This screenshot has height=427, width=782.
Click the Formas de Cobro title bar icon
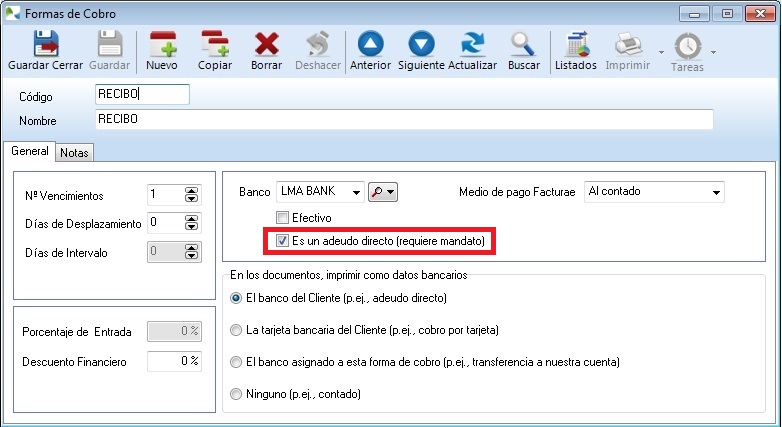[x=12, y=12]
